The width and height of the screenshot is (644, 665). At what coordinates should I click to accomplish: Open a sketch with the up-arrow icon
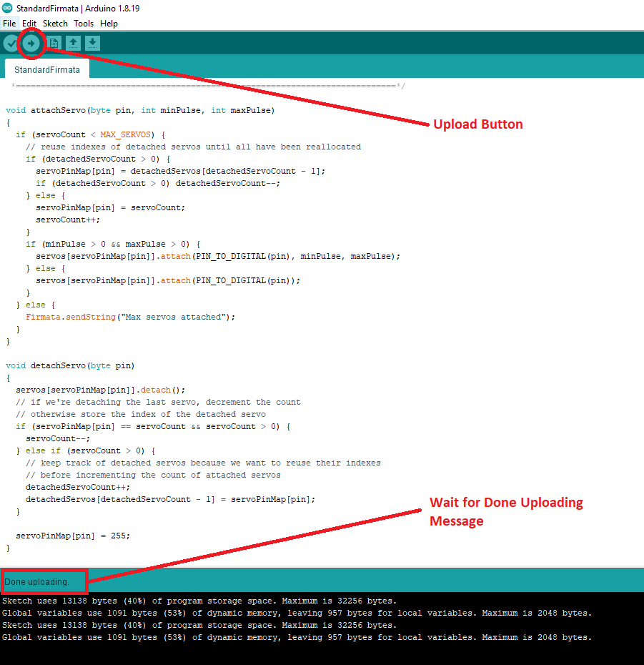click(74, 43)
